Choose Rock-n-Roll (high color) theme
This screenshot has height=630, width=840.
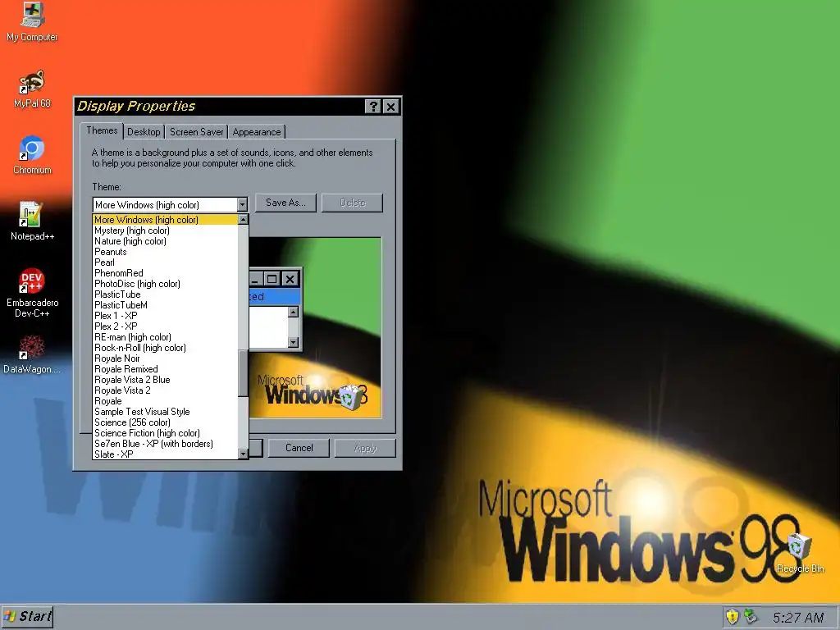(x=165, y=348)
